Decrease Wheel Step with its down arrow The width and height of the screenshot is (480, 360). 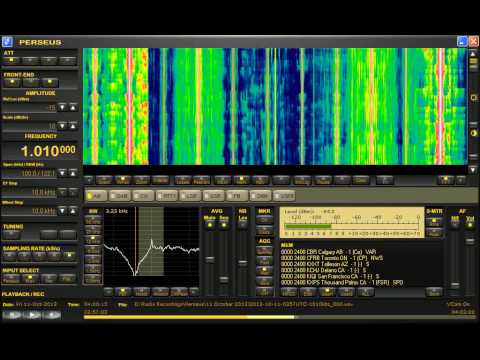(x=62, y=211)
